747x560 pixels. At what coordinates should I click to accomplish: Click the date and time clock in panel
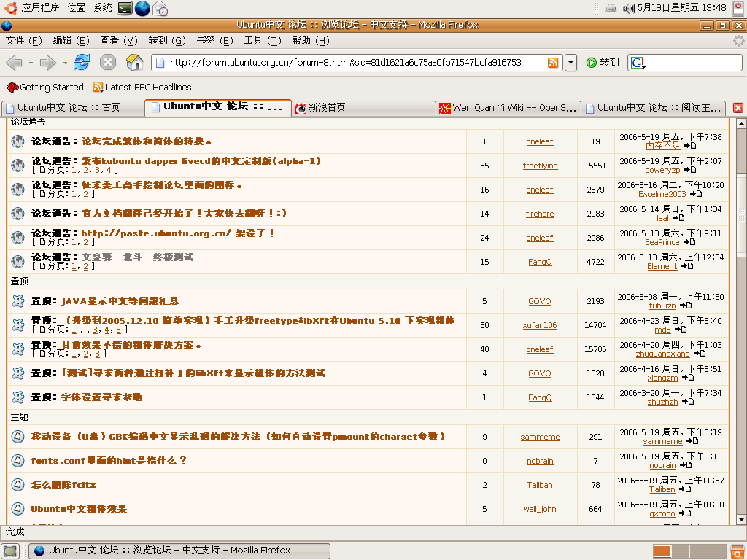coord(682,7)
